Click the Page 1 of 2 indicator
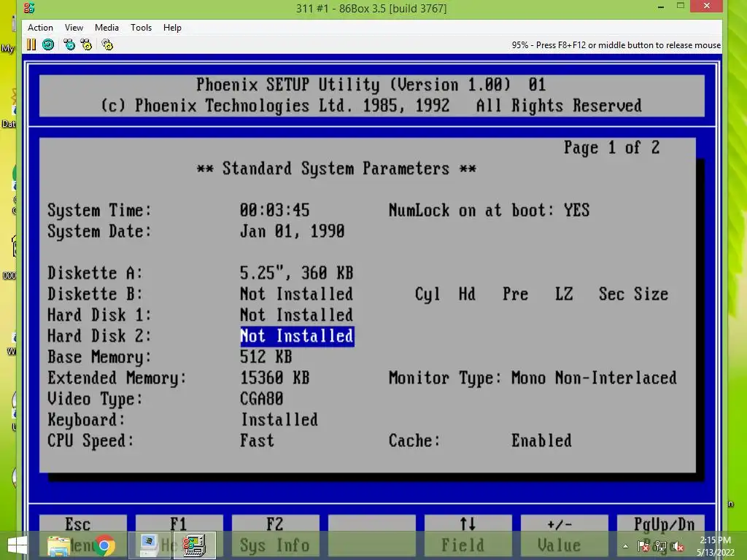The height and width of the screenshot is (560, 747). 612,147
